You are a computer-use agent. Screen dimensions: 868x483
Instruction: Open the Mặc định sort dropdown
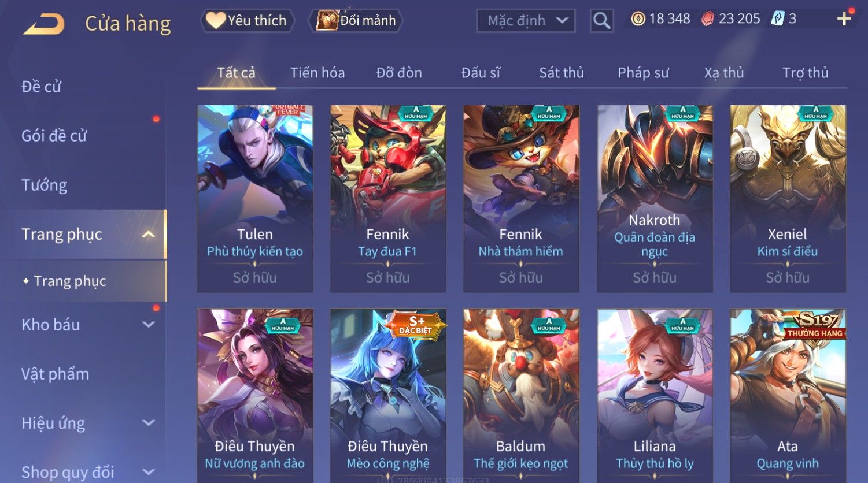click(526, 21)
